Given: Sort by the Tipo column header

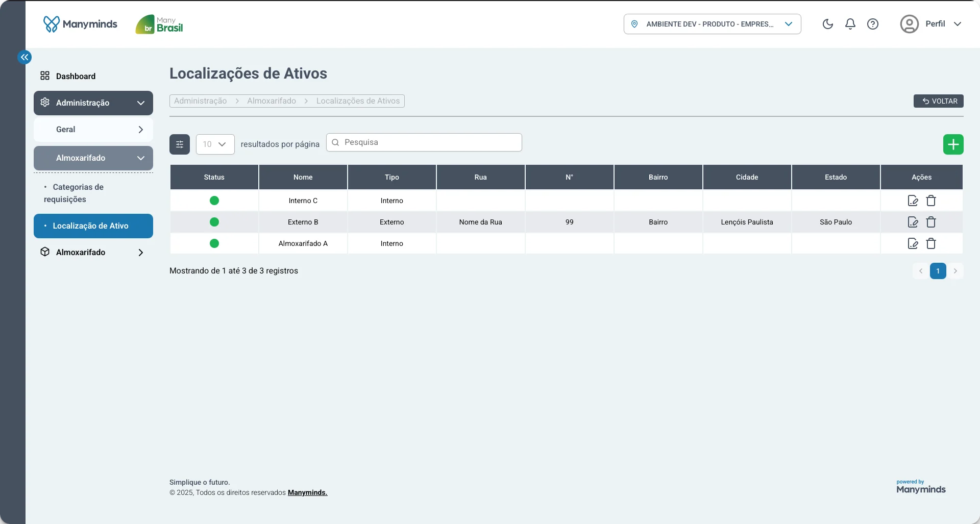Looking at the screenshot, I should tap(392, 177).
